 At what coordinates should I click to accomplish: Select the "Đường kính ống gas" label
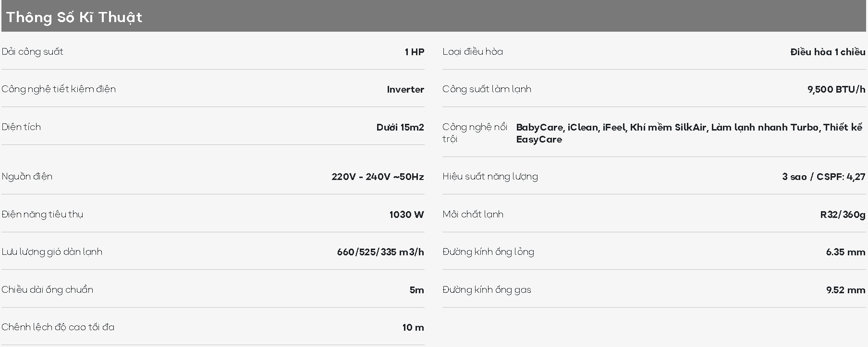click(487, 290)
